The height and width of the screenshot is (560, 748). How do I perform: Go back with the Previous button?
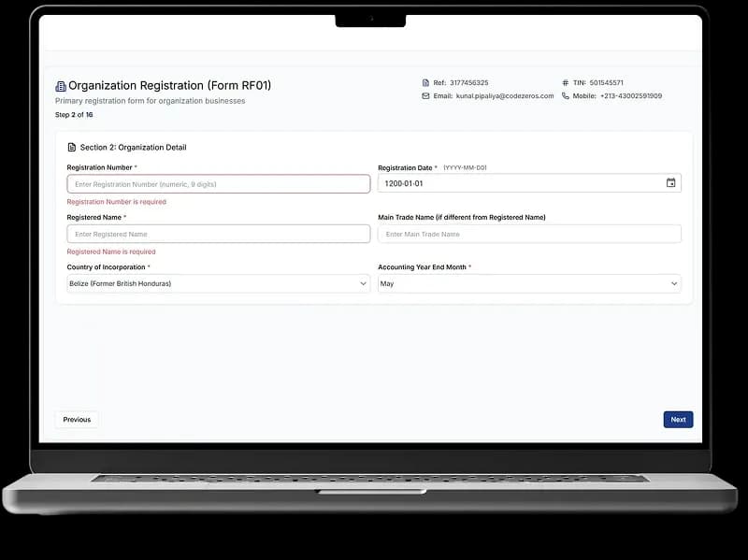click(x=77, y=420)
